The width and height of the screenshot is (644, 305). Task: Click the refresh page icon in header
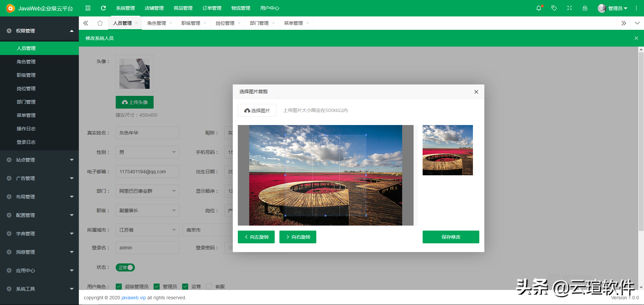tap(103, 8)
